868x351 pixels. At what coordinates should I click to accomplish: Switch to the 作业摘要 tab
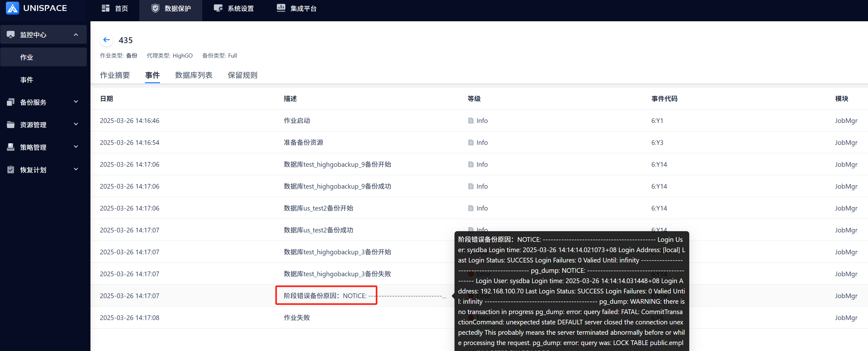click(115, 75)
